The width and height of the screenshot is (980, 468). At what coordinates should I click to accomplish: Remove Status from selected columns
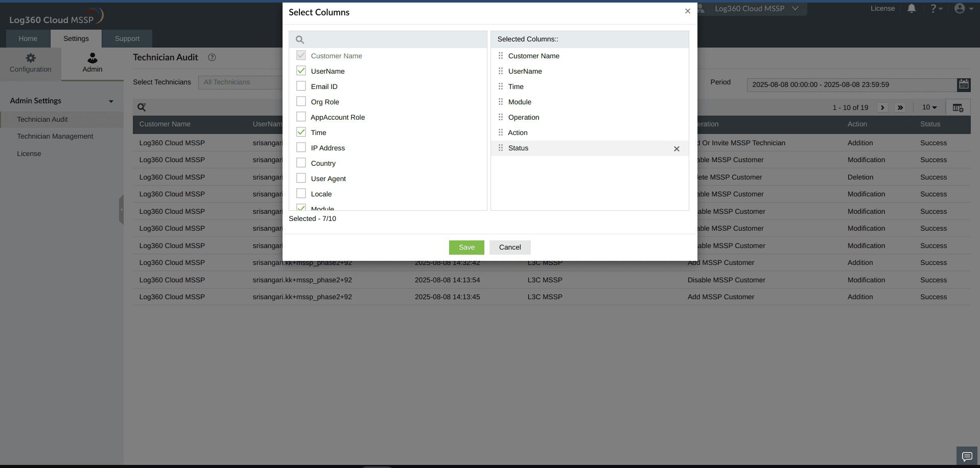coord(676,149)
